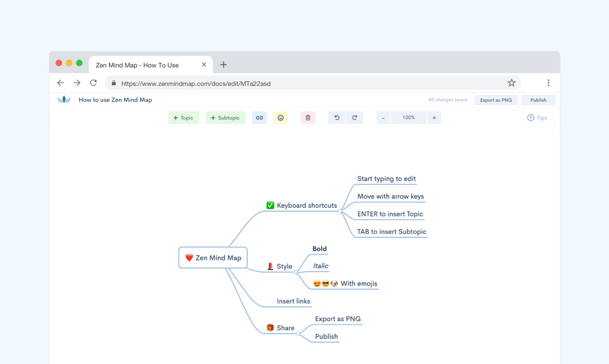Redo the last change with the redo icon
Viewport: 609px width, 364px height.
coord(355,117)
